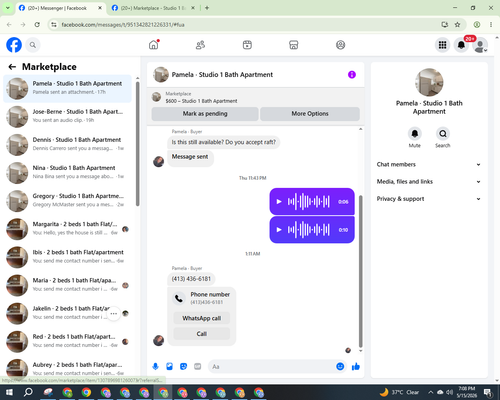Choose a GIF icon

coord(197,367)
